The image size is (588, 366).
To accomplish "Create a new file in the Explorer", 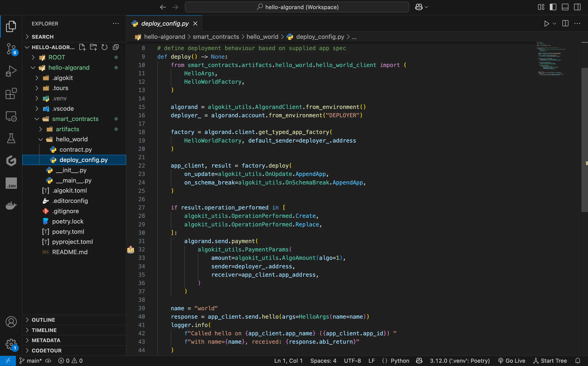I will click(x=82, y=47).
